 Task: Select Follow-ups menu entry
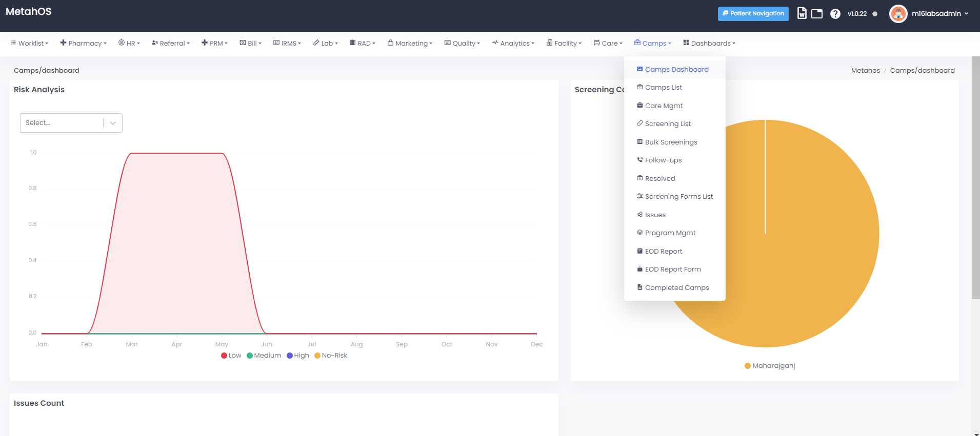(675, 160)
